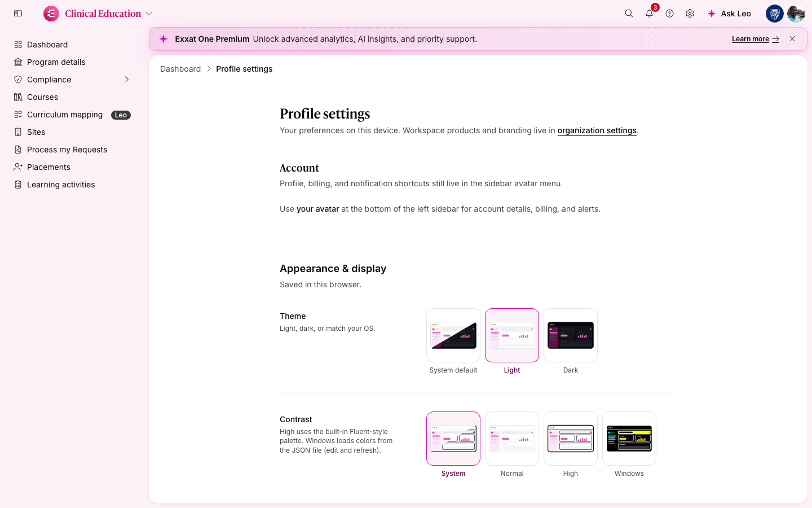Navigate to Sites

click(x=72, y=132)
